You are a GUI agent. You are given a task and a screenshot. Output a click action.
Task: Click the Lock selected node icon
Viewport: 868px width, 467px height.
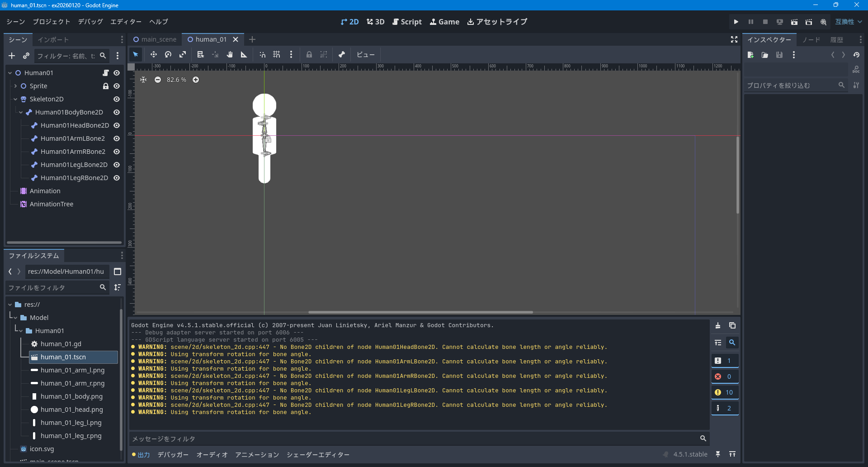[309, 55]
